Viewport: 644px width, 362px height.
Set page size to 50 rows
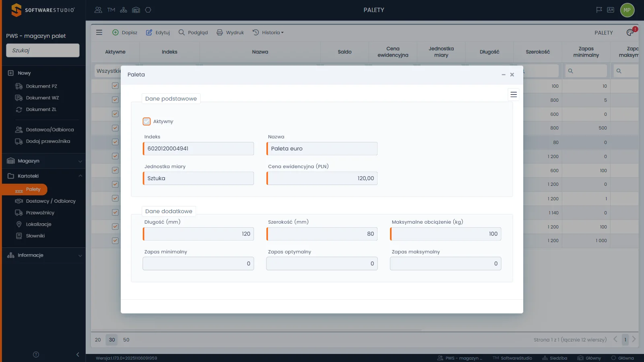[126, 340]
